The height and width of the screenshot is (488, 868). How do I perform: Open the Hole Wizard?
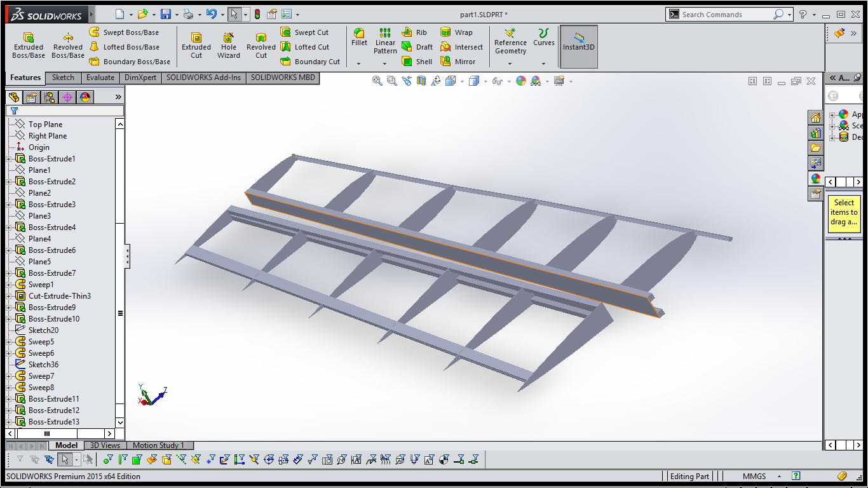tap(229, 46)
